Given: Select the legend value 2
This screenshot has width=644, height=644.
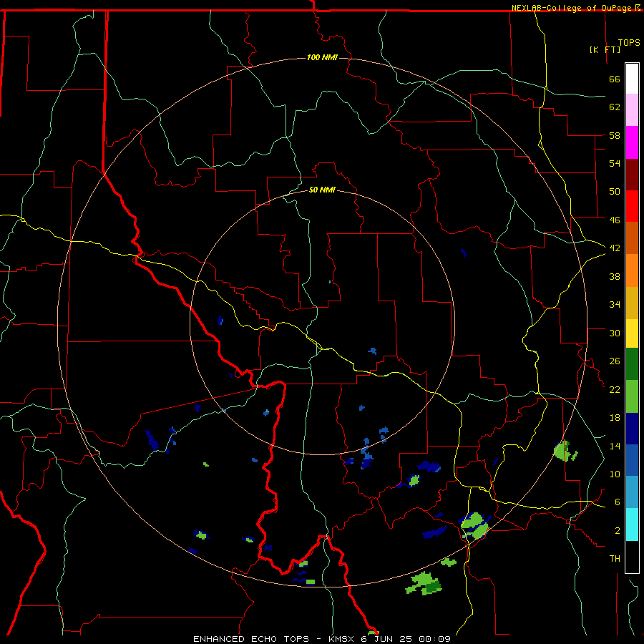Looking at the screenshot, I should click(x=617, y=531).
